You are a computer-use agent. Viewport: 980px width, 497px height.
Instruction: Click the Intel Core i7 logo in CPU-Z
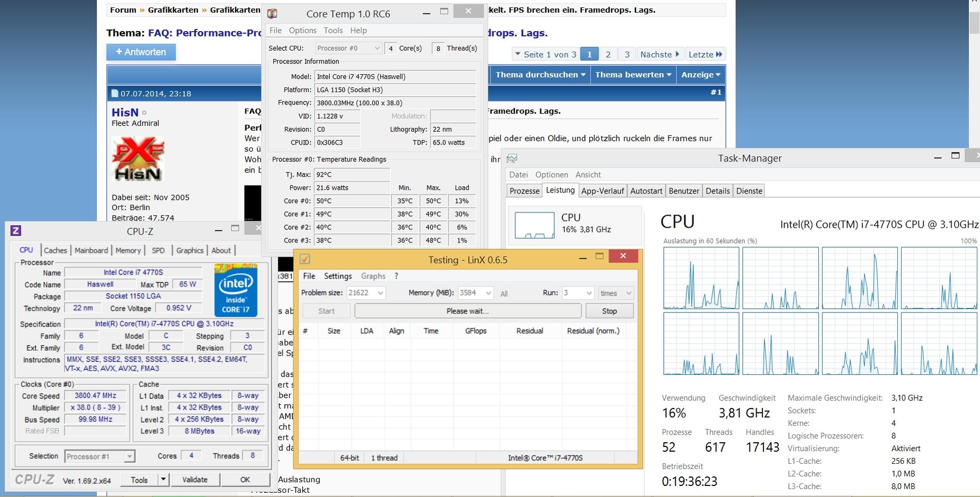click(x=236, y=291)
